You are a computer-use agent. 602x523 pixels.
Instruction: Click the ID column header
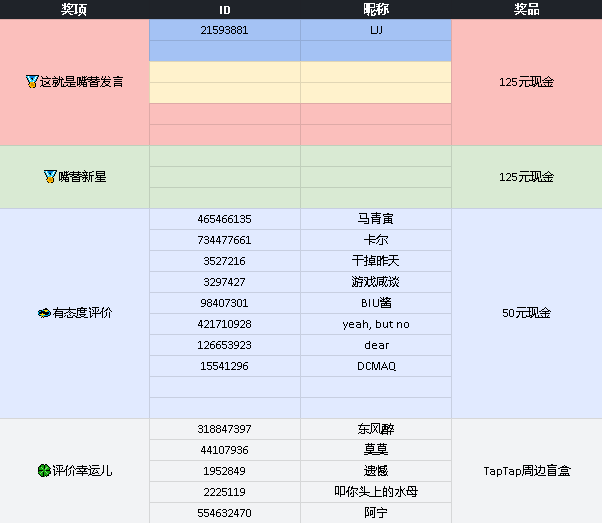coord(225,10)
